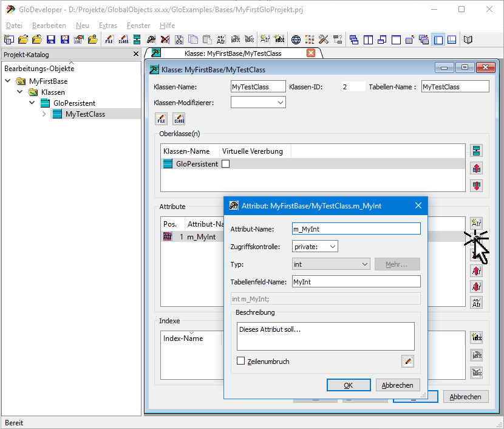504x429 pixels.
Task: Click the pencil edit icon in Beschreibung group
Action: 407,361
